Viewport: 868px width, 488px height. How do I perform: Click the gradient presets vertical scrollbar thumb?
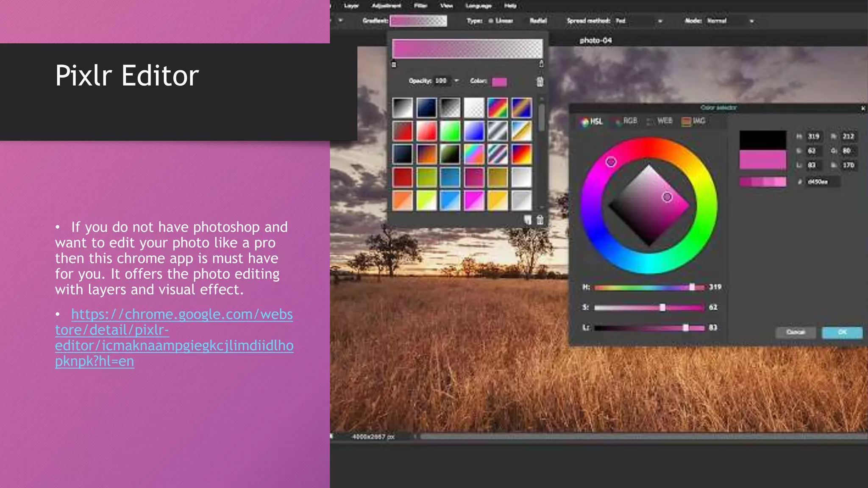[541, 117]
